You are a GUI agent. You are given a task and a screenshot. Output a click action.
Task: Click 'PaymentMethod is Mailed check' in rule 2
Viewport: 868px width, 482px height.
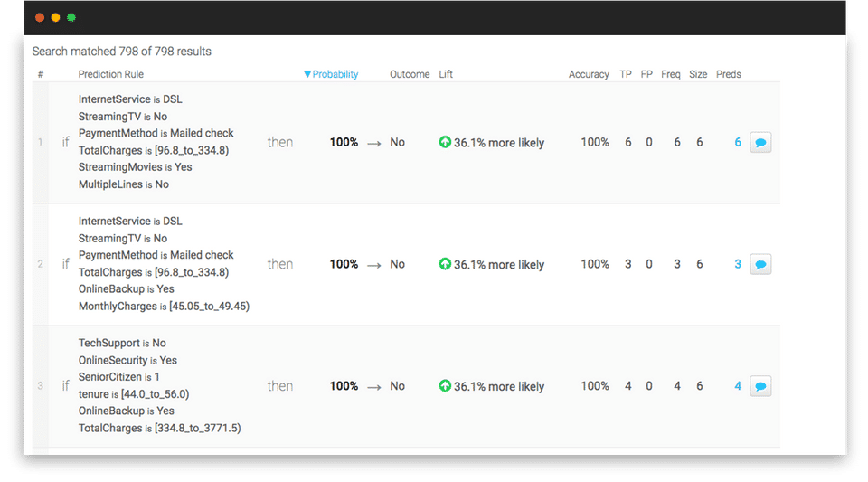click(156, 254)
